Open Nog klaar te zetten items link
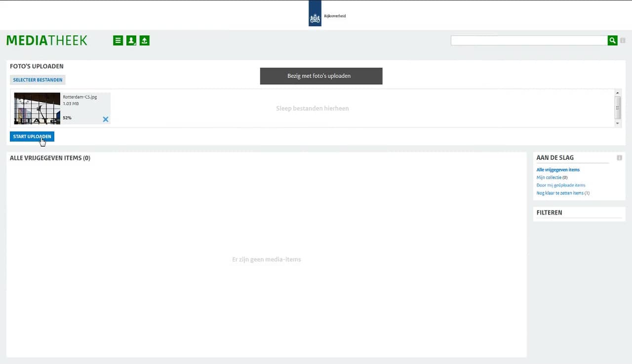This screenshot has width=632, height=364. tap(560, 193)
